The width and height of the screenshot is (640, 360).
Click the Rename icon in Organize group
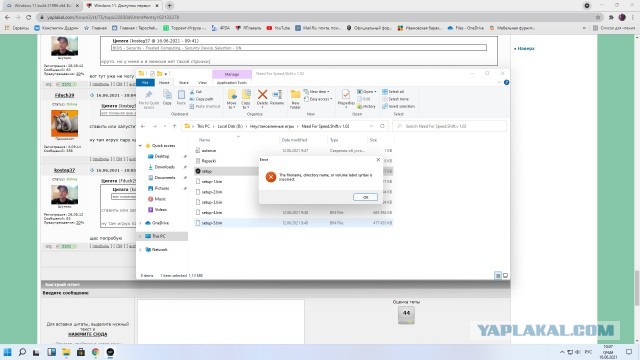coord(277,95)
